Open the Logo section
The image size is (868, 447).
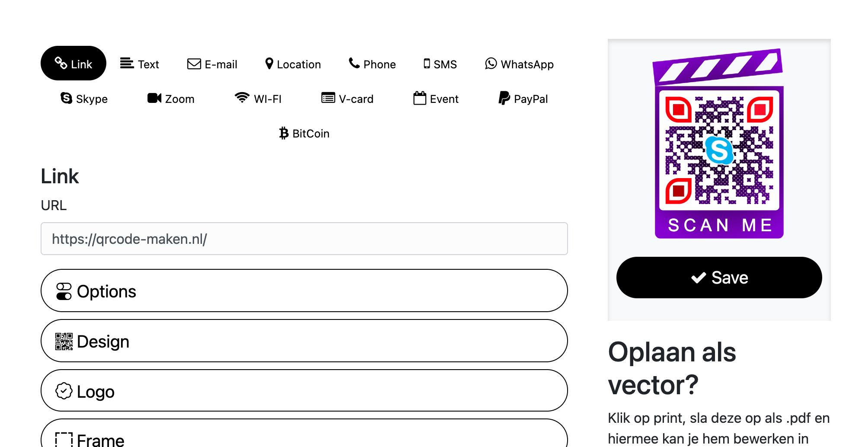304,390
